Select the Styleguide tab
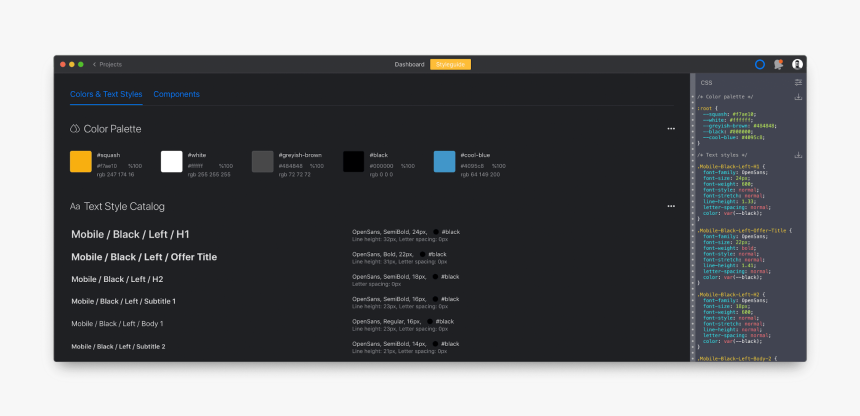The image size is (860, 416). tap(450, 64)
